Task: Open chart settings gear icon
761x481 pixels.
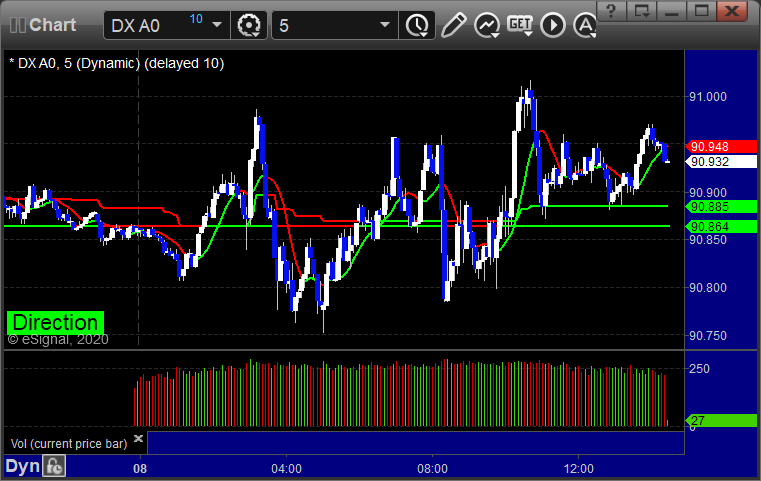Action: click(x=248, y=25)
